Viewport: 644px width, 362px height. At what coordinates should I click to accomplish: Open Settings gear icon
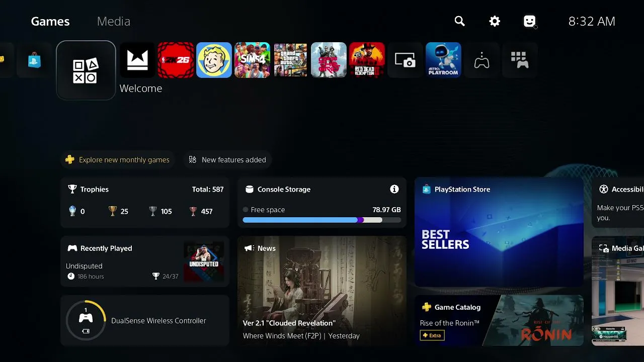click(495, 21)
